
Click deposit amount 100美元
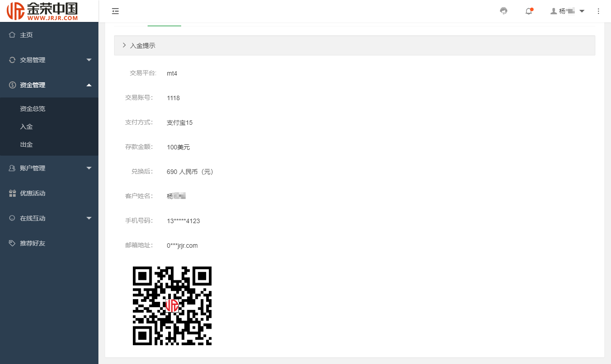pyautogui.click(x=178, y=147)
